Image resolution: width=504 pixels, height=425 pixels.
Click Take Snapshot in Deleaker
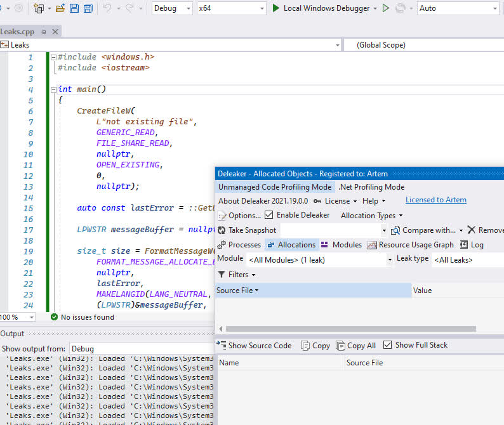[x=247, y=230]
